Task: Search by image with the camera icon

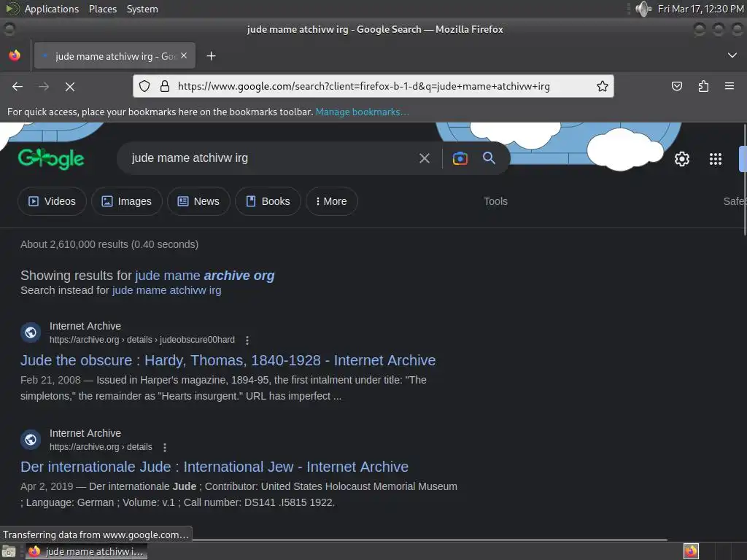Action: coord(460,158)
